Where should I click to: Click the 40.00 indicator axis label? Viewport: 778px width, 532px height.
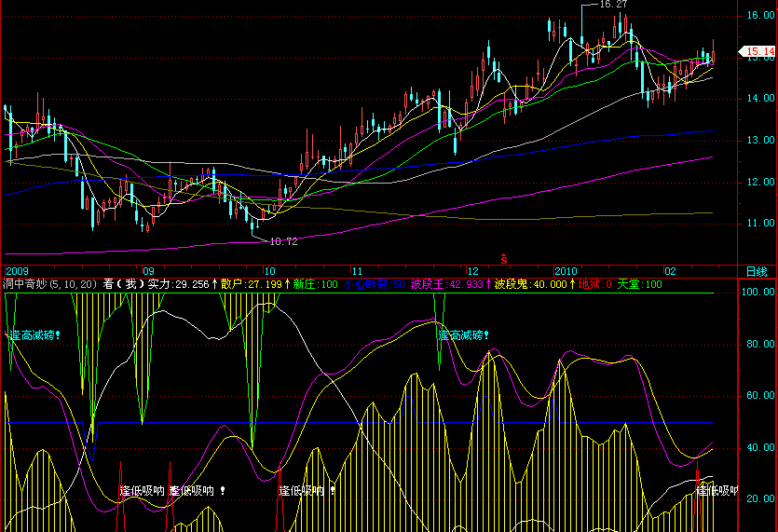pos(760,447)
